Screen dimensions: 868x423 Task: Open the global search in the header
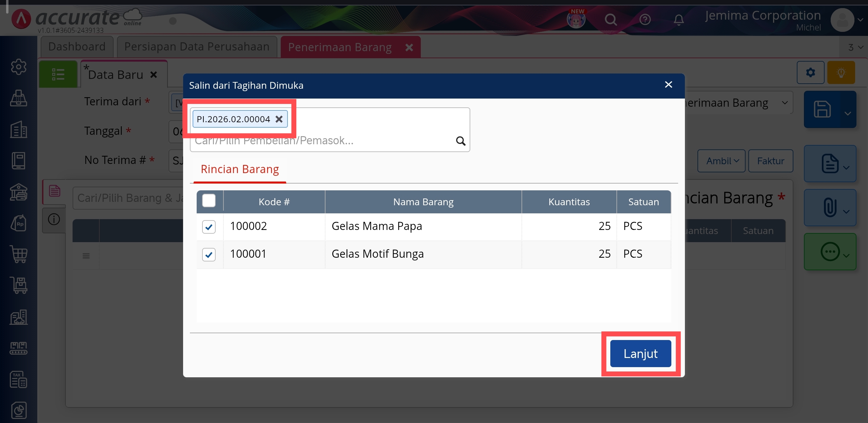(611, 20)
